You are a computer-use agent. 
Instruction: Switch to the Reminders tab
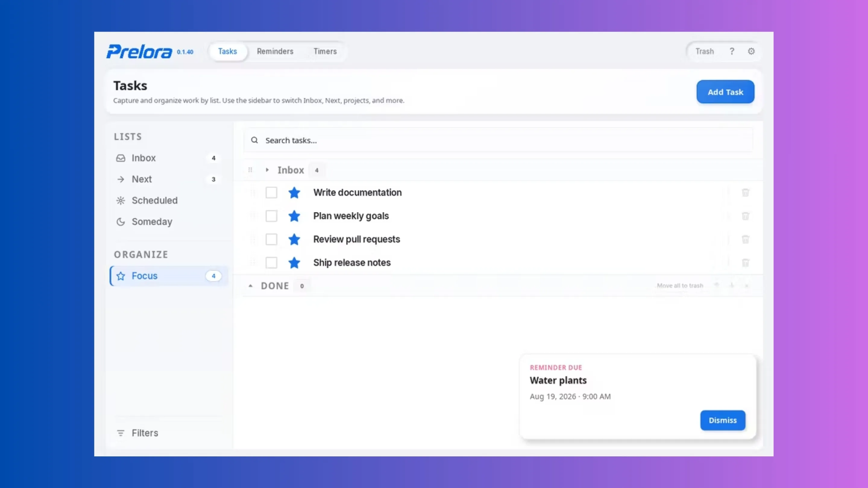275,51
